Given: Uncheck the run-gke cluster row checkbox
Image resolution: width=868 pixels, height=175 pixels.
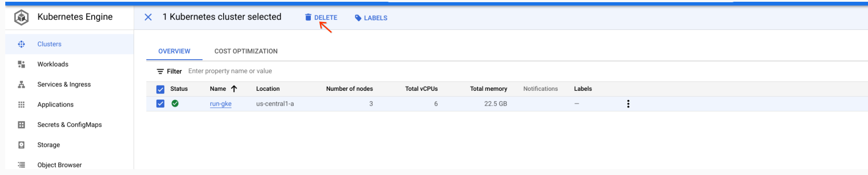Looking at the screenshot, I should click(x=160, y=104).
